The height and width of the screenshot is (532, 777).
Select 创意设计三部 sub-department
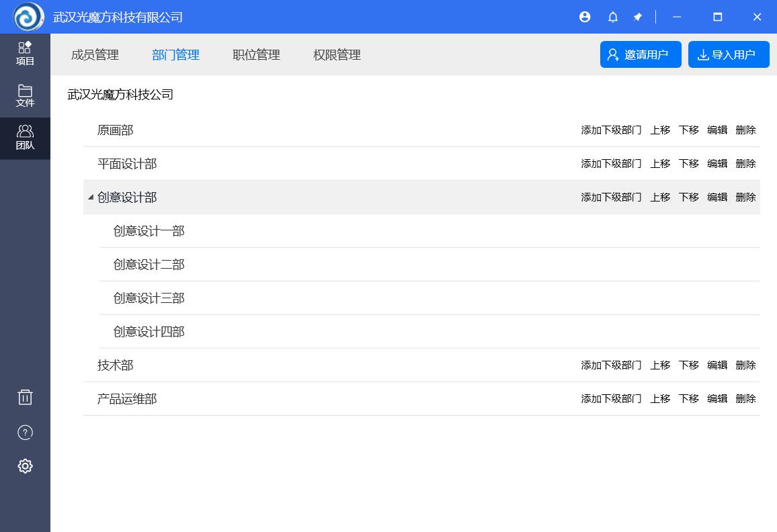149,298
